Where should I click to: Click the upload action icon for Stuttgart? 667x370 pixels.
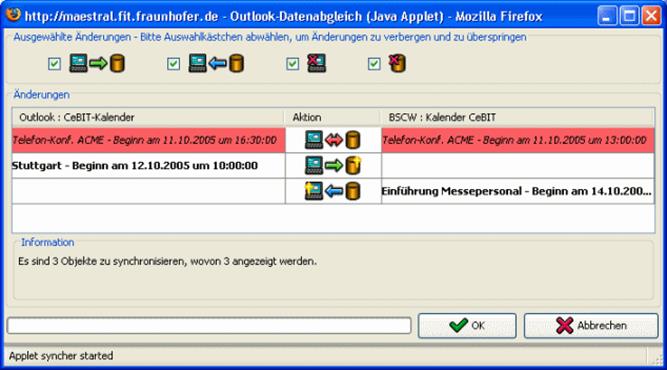pos(333,165)
